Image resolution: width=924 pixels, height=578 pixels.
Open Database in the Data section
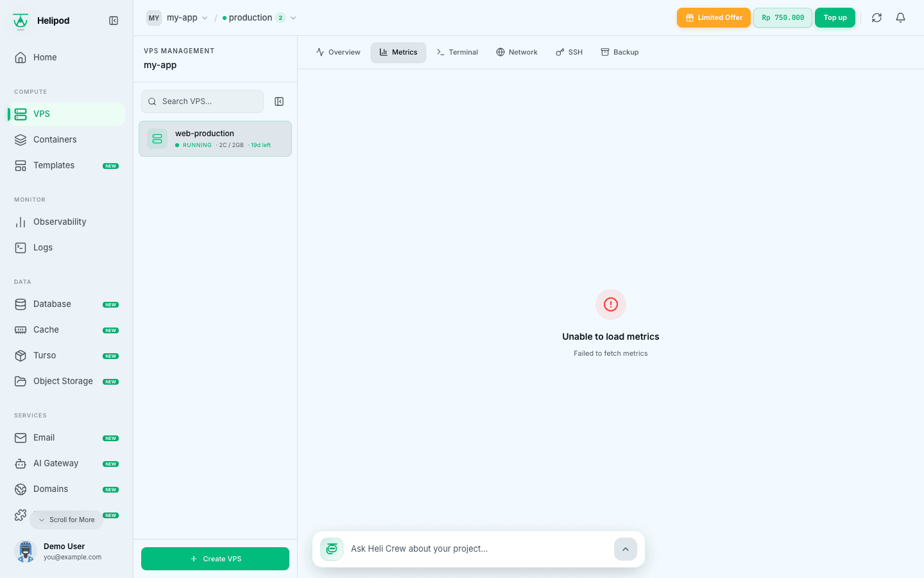(66, 304)
